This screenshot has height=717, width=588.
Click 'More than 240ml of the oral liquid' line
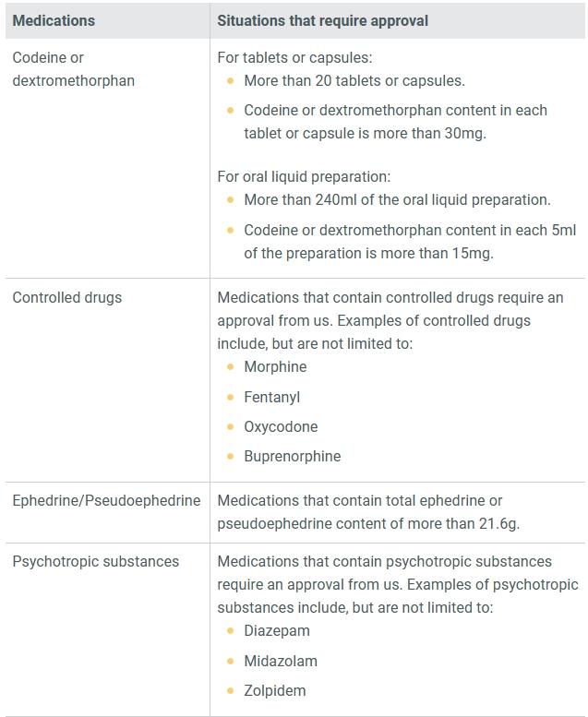pos(397,200)
